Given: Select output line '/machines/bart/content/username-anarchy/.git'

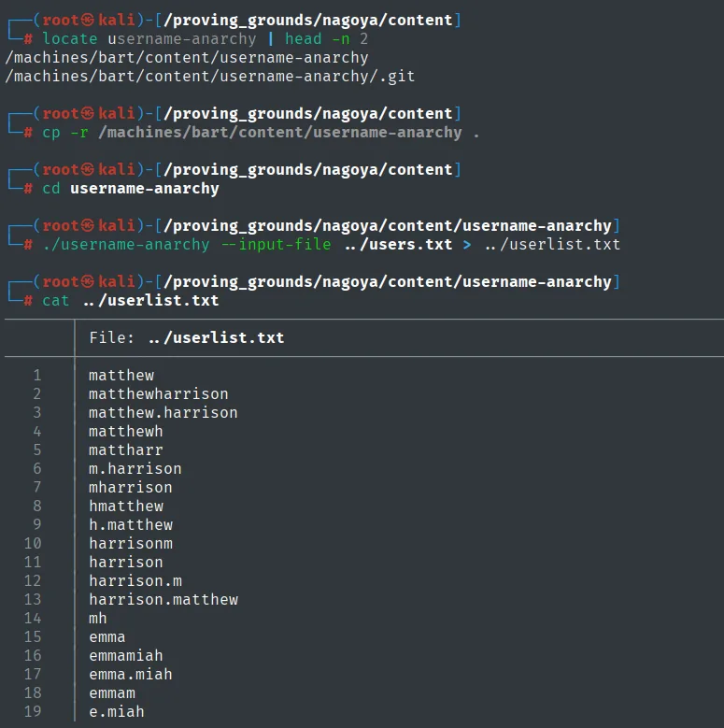Looking at the screenshot, I should [210, 76].
